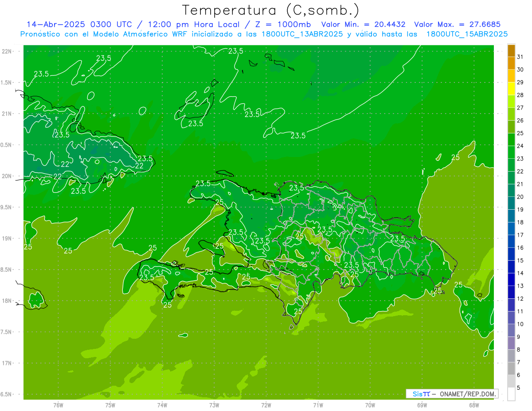Click the '17N' latitude axis label
532x411 pixels.
click(6, 363)
